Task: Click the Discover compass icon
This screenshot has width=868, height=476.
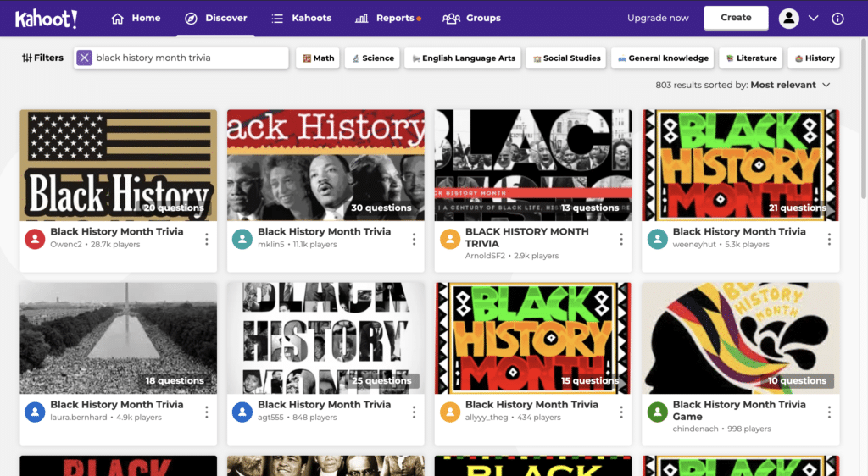Action: 191,19
